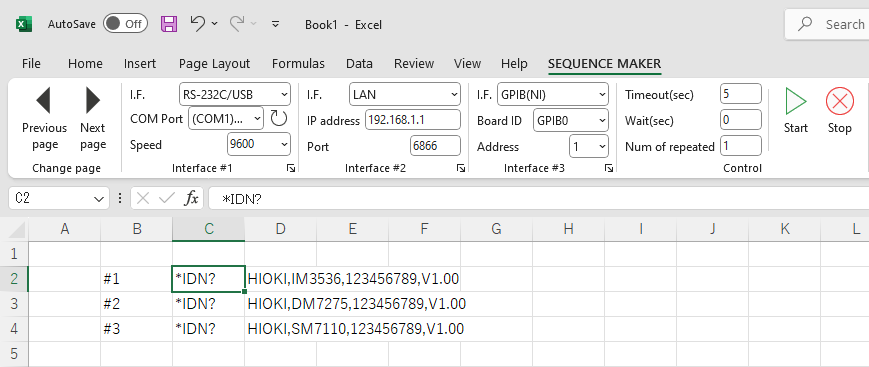Viewport: 869px width, 367px height.
Task: Expand the Speed 9600 dropdown
Action: [x=259, y=145]
